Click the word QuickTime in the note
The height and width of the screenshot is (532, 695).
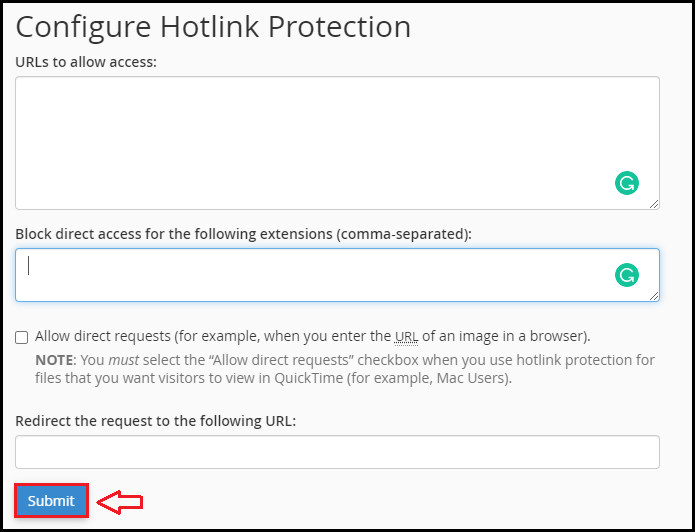click(x=308, y=378)
